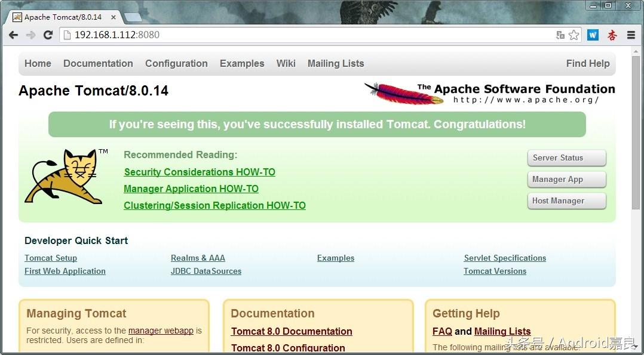
Task: Open the manager webapp link
Action: 161,331
